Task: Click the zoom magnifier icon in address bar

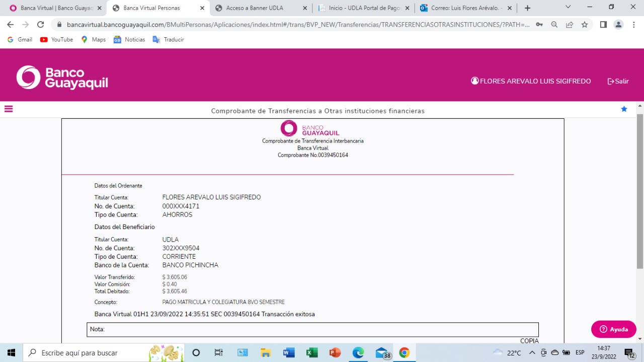Action: [554, 25]
